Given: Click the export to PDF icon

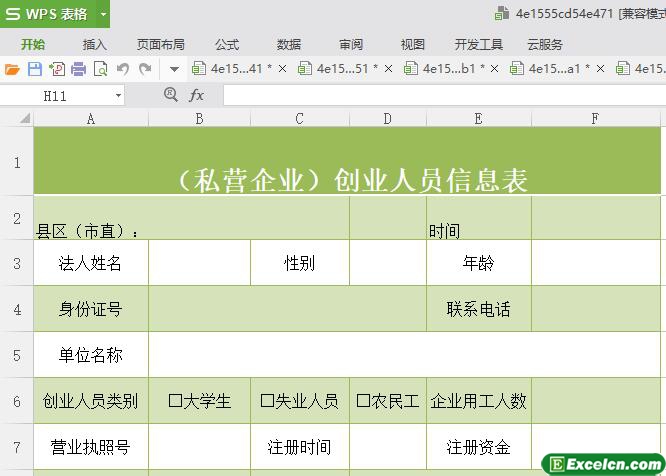Looking at the screenshot, I should [56, 69].
